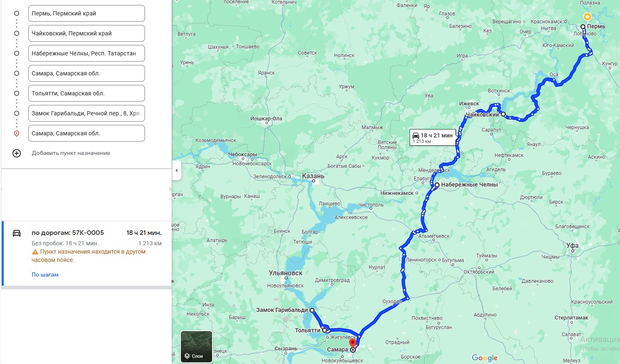Image resolution: width=620 pixels, height=364 pixels.
Task: Click the add destination plus icon
Action: (17, 153)
